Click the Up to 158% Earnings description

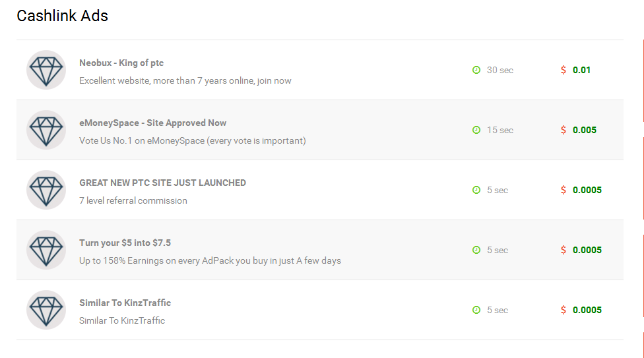pos(210,261)
